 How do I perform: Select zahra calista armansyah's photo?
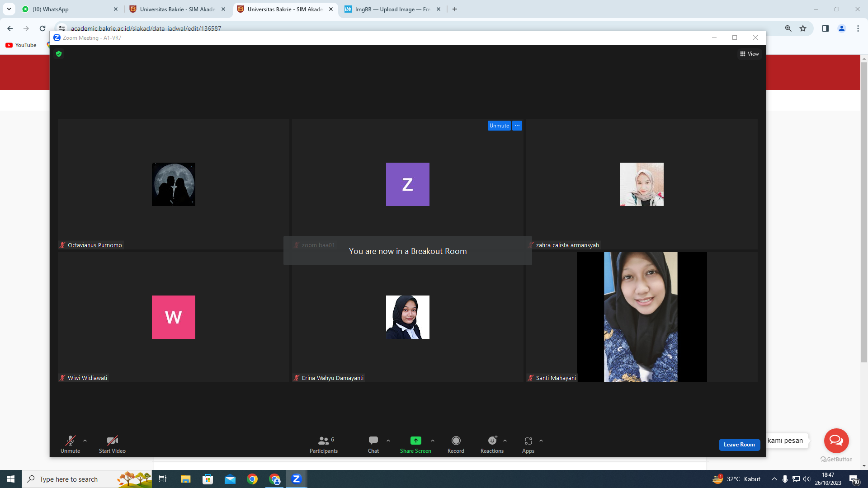click(642, 184)
